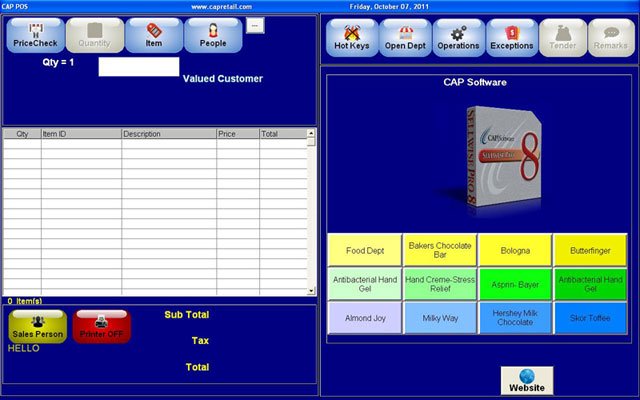
Task: Add Skor Toffee hot key
Action: [x=590, y=318]
